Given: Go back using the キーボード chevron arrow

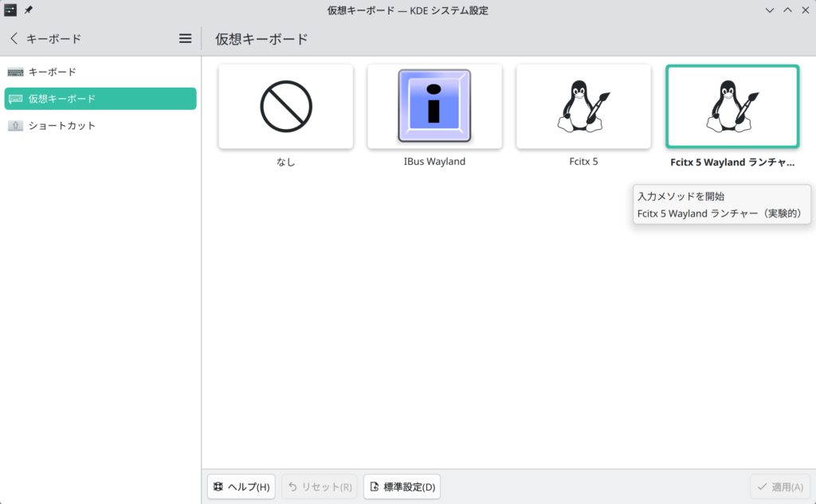Looking at the screenshot, I should click(14, 38).
